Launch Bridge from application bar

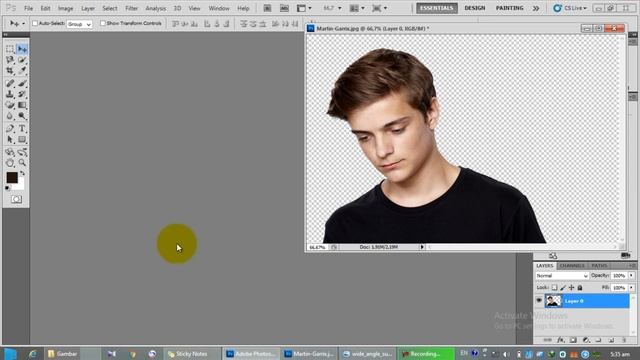pyautogui.click(x=267, y=8)
